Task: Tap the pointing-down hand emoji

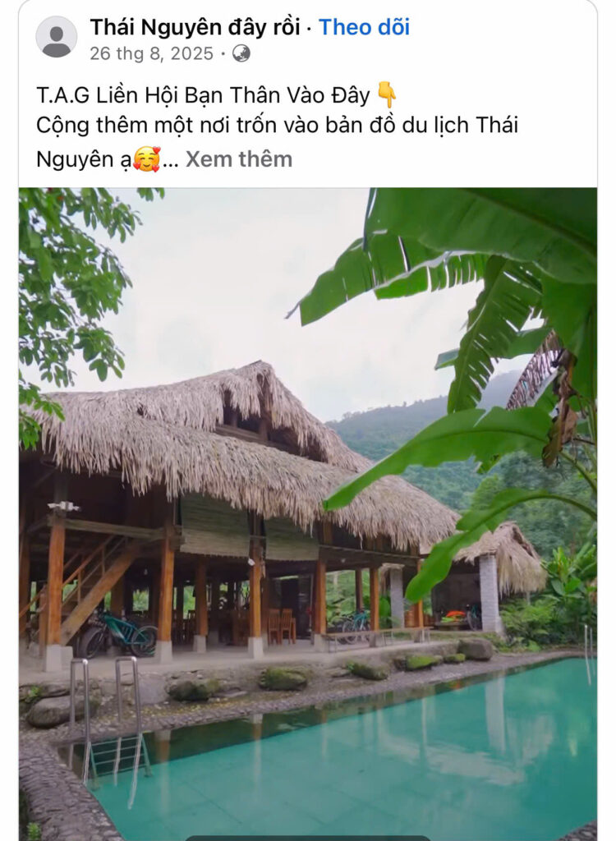Action: (386, 95)
